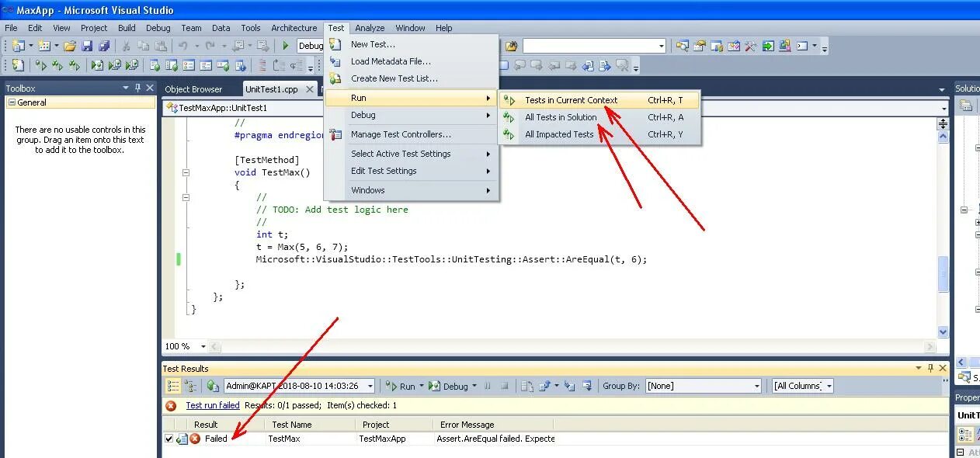Click the Stop icon in Test Results toolbar
Viewport: 980px width, 458px height.
coord(504,386)
